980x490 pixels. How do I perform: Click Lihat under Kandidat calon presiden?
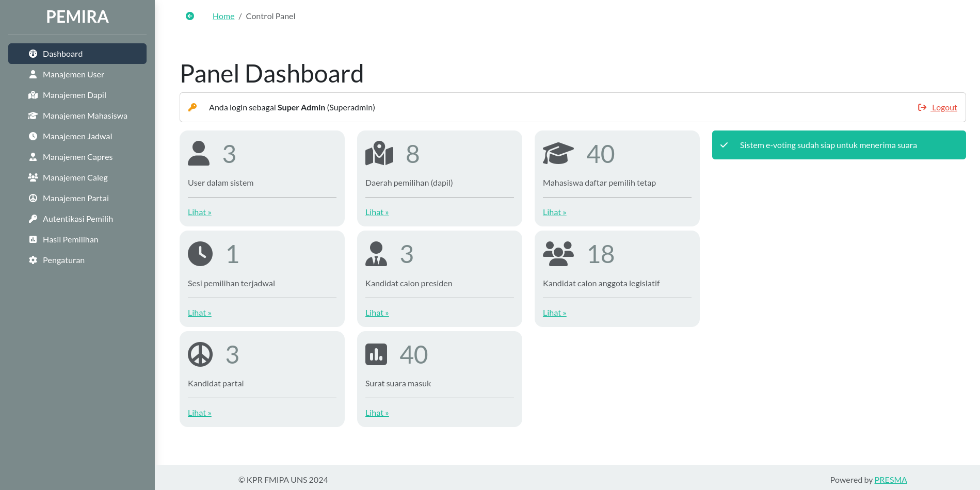(x=377, y=313)
